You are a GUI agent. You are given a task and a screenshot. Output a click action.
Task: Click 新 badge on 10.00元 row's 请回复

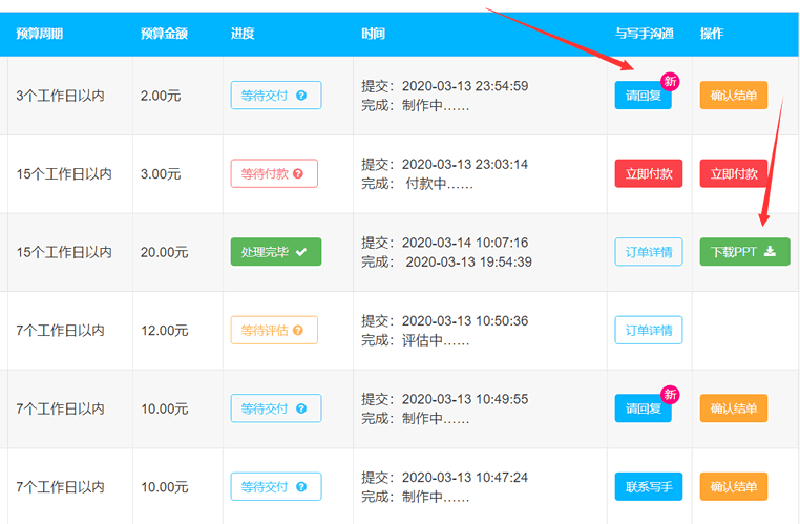click(669, 394)
